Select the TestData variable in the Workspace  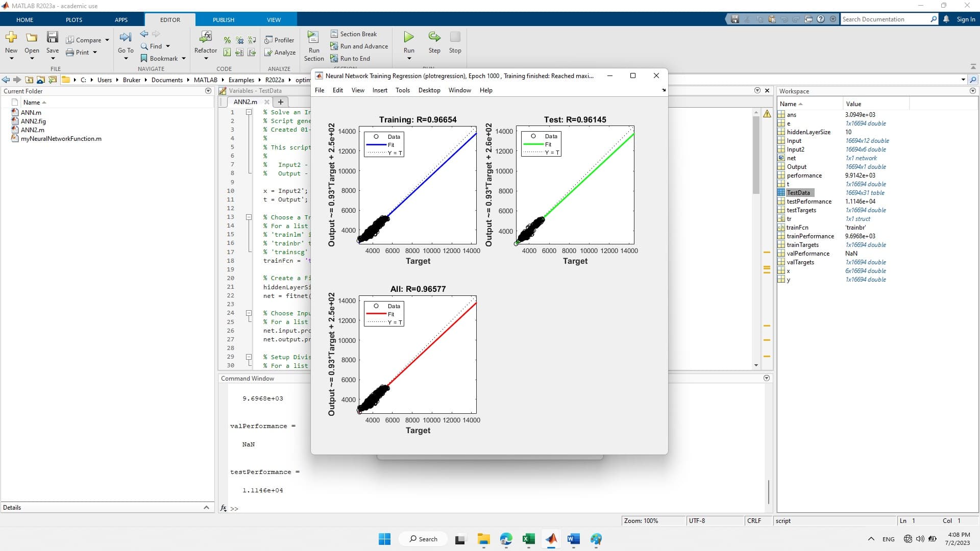point(798,193)
